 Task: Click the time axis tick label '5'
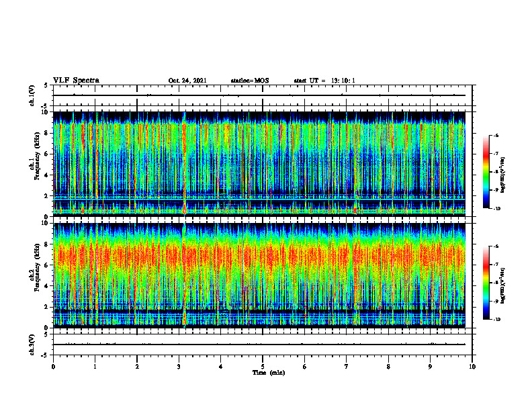tap(263, 367)
